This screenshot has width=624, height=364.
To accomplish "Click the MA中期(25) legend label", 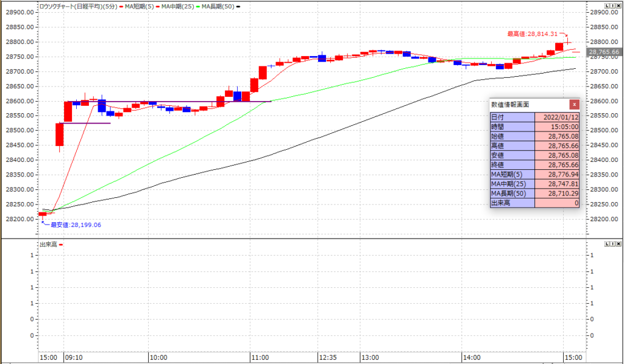I will 179,5.
